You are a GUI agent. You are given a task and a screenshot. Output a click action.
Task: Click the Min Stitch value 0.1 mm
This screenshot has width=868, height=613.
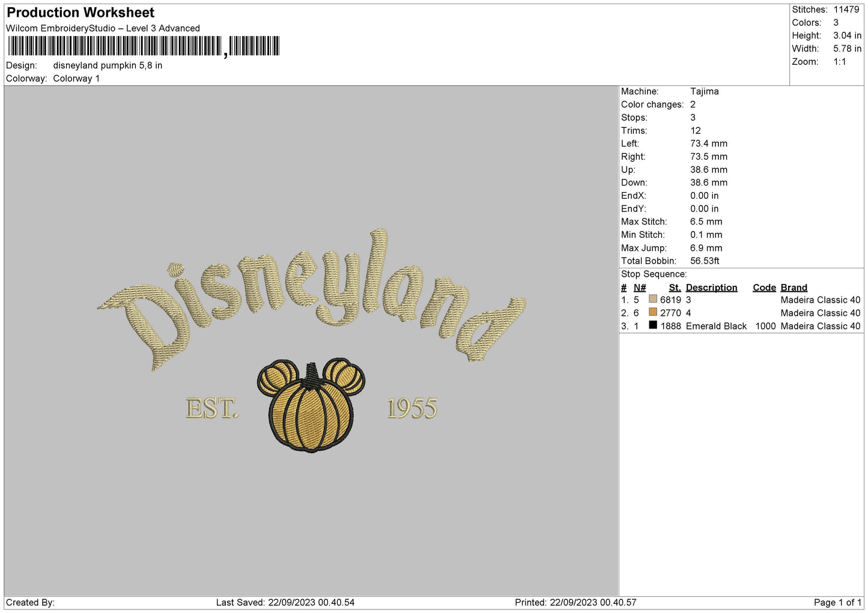coord(706,235)
